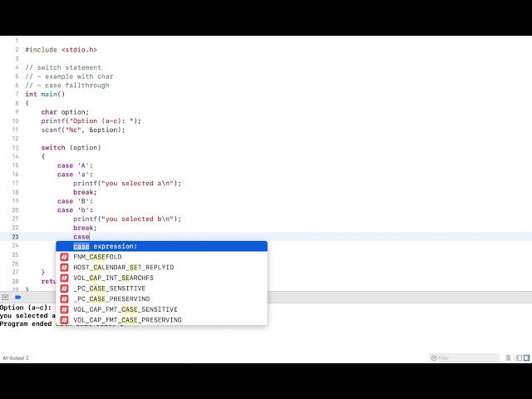Click the '// - example with char' comment
The height and width of the screenshot is (399, 532).
[x=69, y=76]
